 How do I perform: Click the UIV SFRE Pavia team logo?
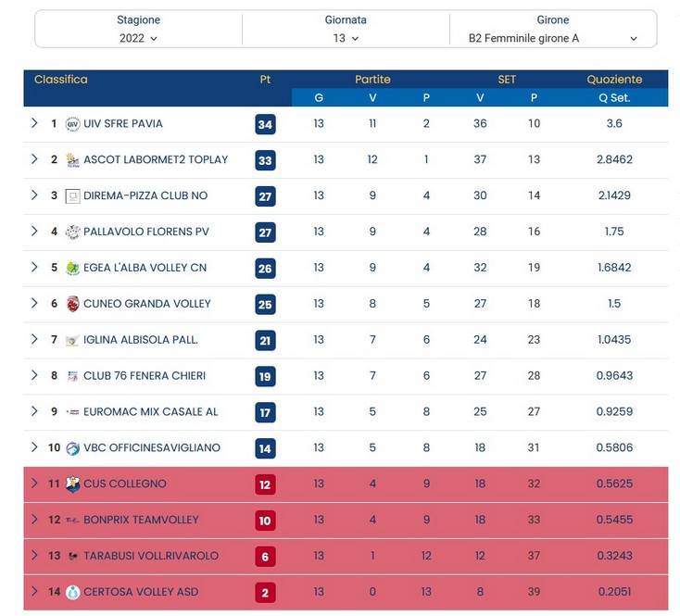click(72, 124)
